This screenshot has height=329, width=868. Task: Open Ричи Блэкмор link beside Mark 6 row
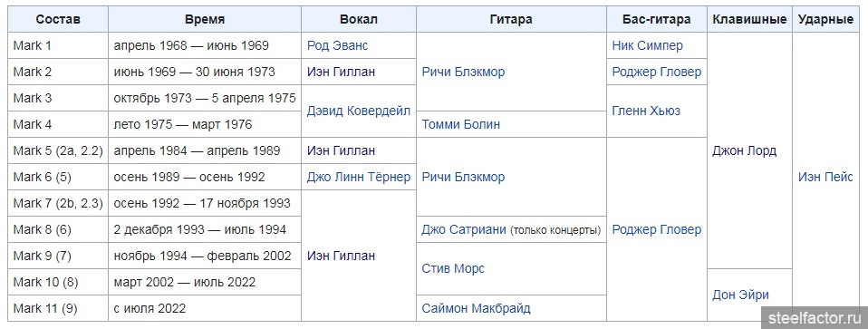[x=463, y=178]
